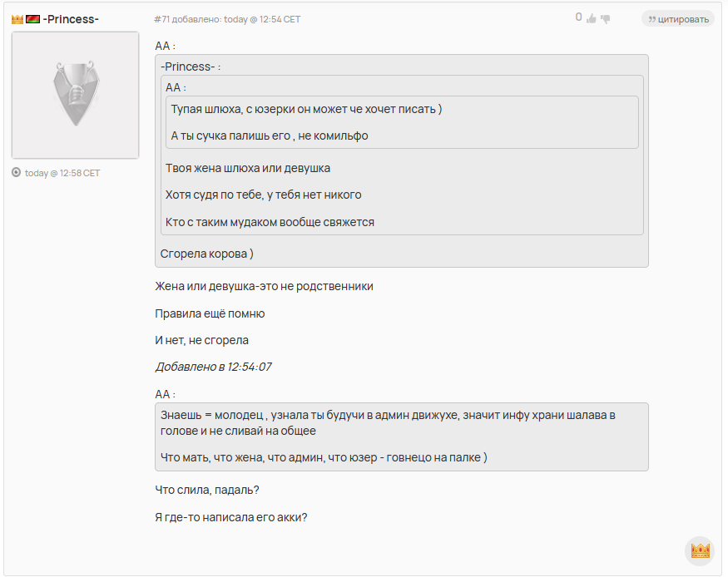The width and height of the screenshot is (728, 577).
Task: Click the thumbs-up like icon
Action: click(591, 18)
